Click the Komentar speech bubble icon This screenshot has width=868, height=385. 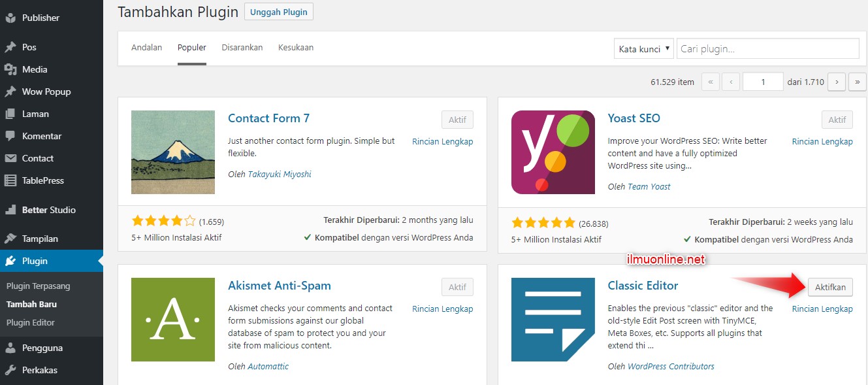(x=10, y=136)
